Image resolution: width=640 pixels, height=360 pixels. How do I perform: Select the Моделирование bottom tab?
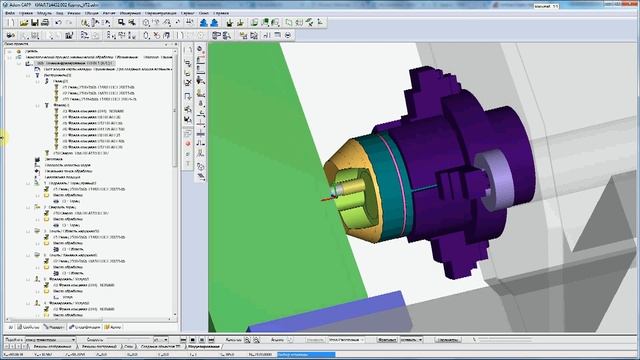(x=204, y=346)
